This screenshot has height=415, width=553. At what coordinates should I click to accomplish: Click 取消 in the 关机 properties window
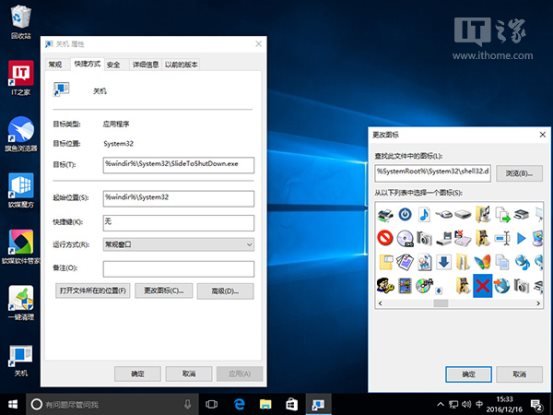tap(189, 374)
